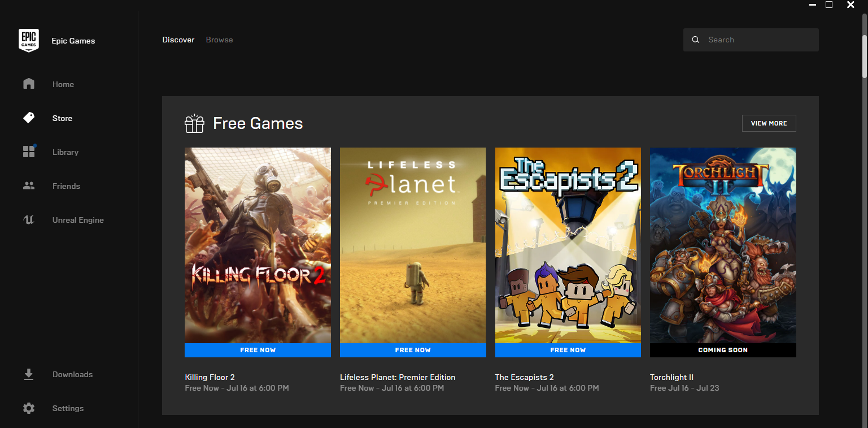Screen dimensions: 868x428
Task: Open the Lifeless Planet cover art
Action: (x=413, y=245)
